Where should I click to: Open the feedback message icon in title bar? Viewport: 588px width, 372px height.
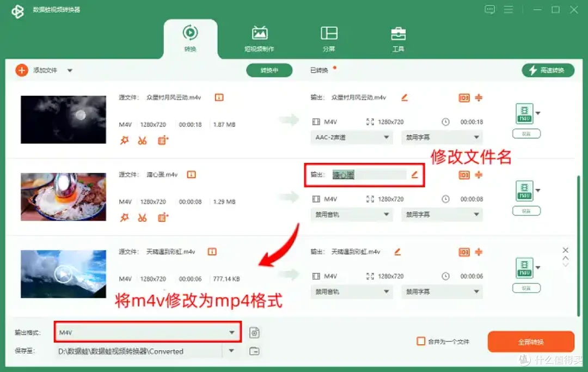tap(490, 9)
